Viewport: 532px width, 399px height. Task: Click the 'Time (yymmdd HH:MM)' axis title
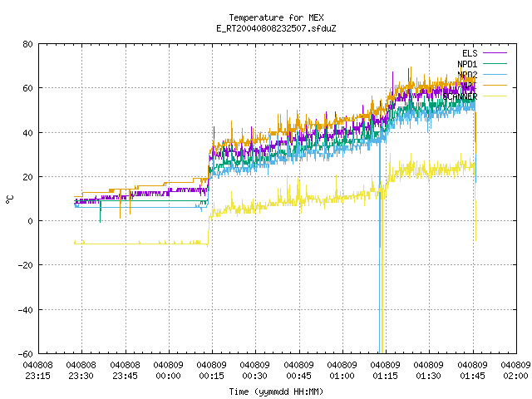[276, 392]
